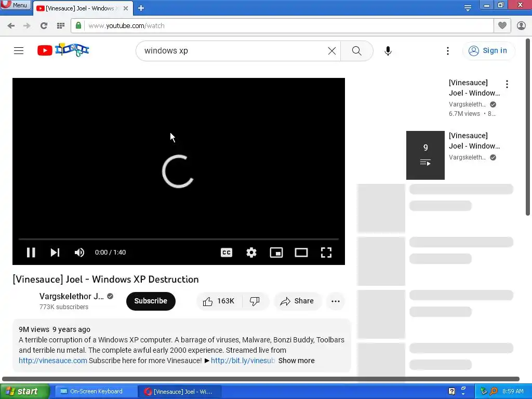532x399 pixels.
Task: Click the '9M views 9 years ago' text
Action: 55,329
